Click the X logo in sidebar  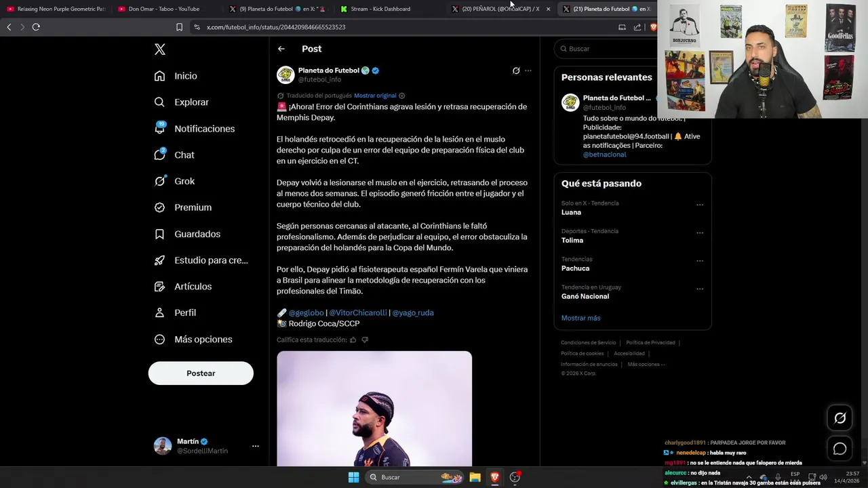click(160, 49)
